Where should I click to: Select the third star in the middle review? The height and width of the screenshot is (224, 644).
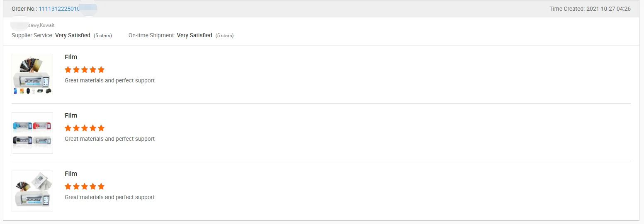85,128
